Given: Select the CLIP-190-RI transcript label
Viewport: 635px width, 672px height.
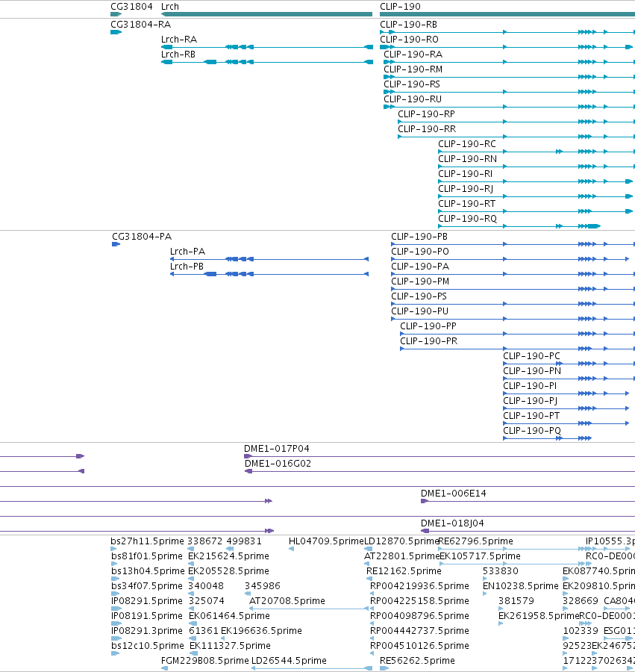Looking at the screenshot, I should click(x=466, y=174).
